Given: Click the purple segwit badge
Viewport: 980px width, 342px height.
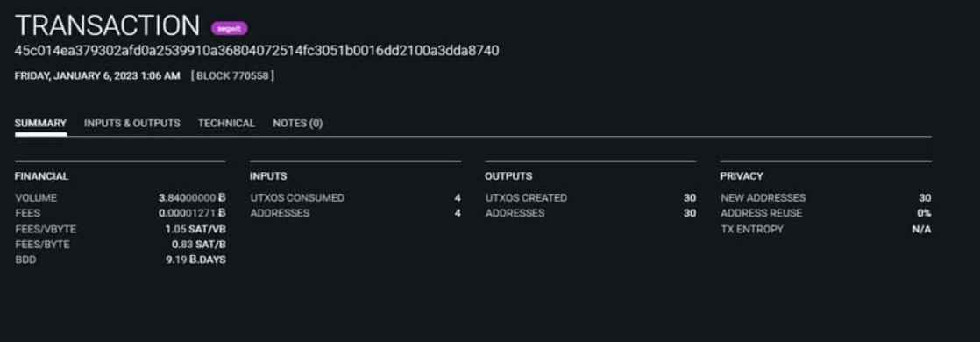Looking at the screenshot, I should click(230, 28).
